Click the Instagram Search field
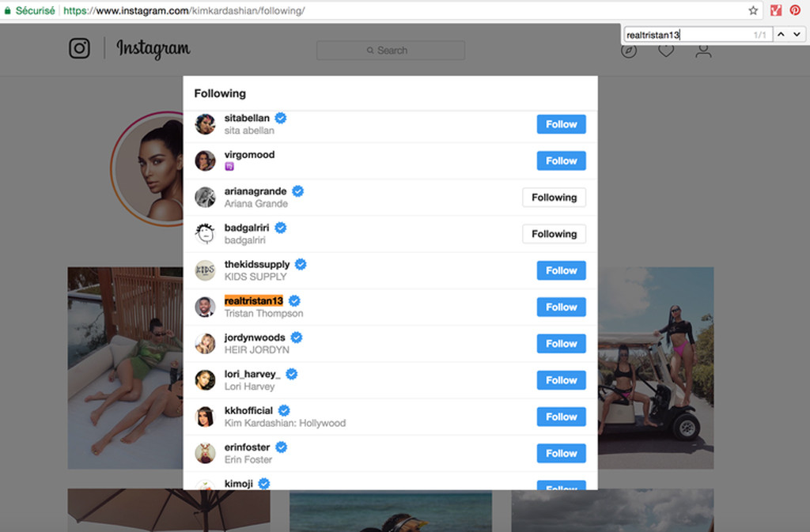 click(x=391, y=51)
